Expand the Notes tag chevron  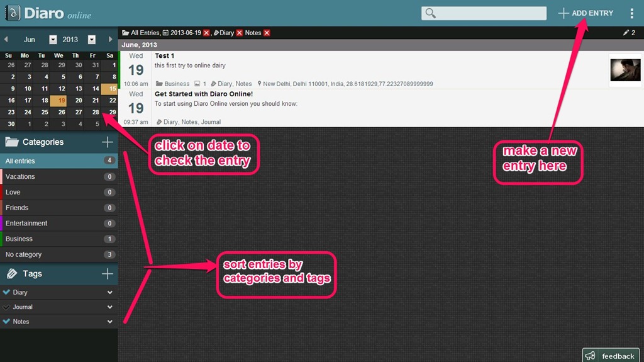[x=109, y=322]
